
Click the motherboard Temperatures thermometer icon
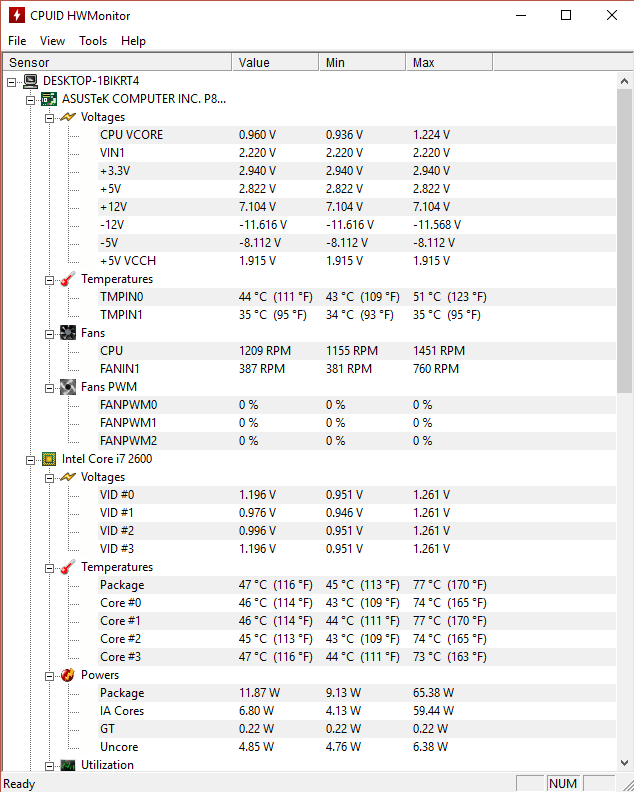click(x=68, y=279)
